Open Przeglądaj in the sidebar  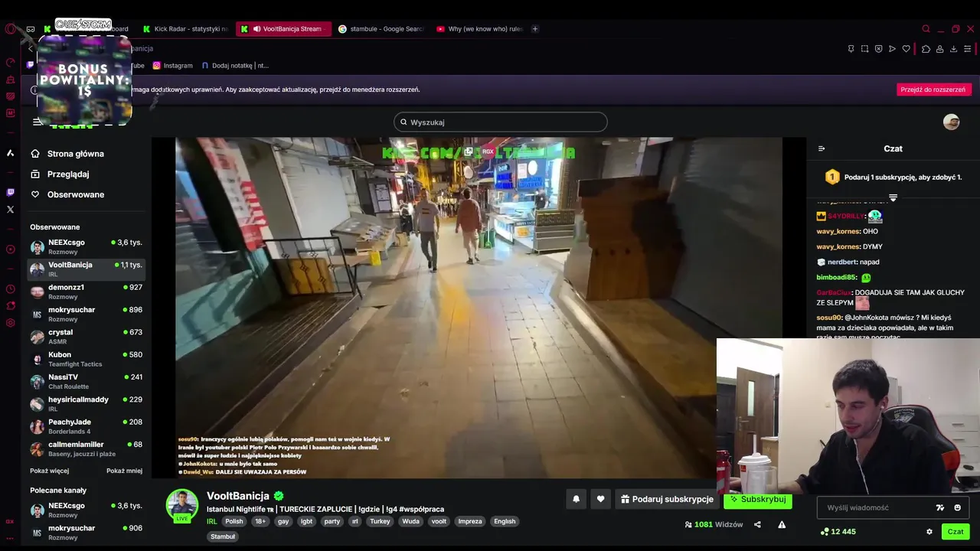coord(68,174)
